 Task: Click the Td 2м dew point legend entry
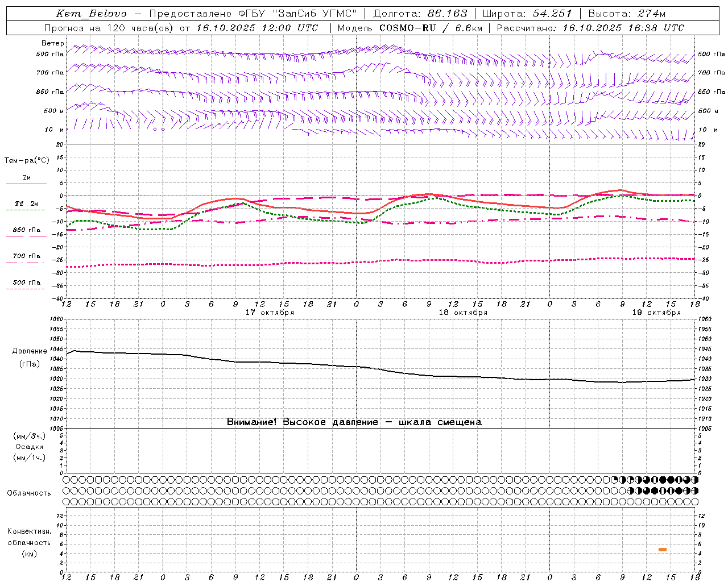[x=27, y=203]
